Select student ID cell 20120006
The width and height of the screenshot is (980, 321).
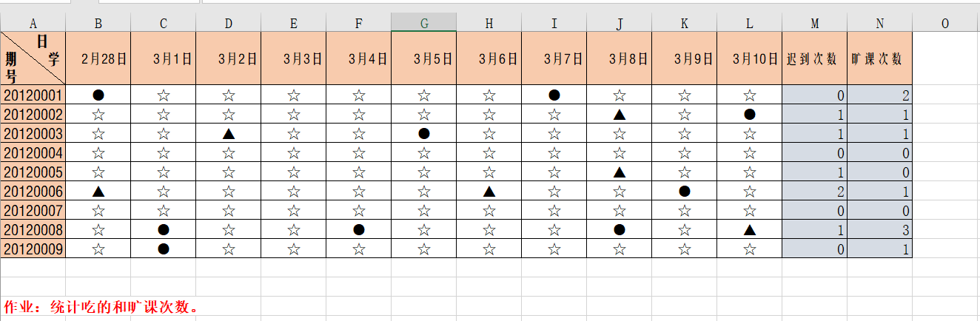pos(33,191)
